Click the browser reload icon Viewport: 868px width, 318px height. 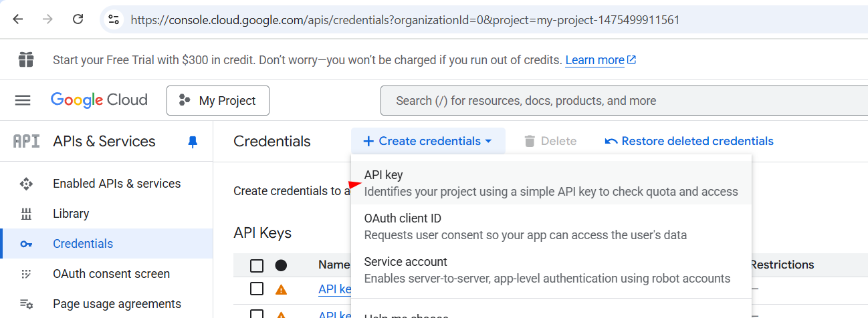78,19
